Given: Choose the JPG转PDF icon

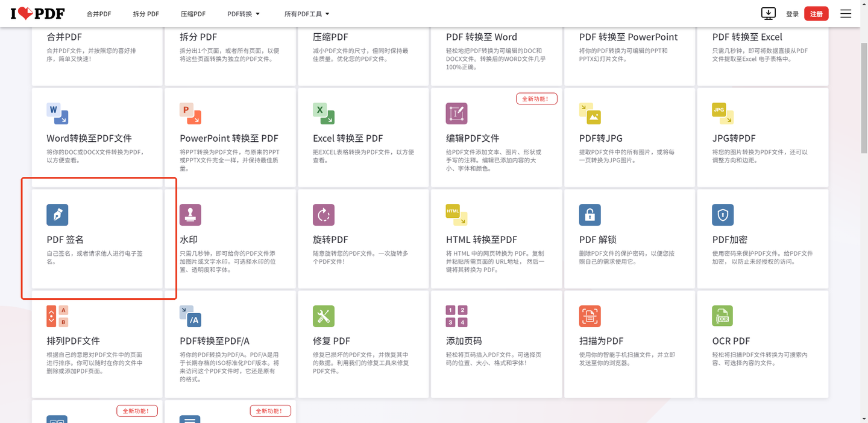Looking at the screenshot, I should pos(723,113).
